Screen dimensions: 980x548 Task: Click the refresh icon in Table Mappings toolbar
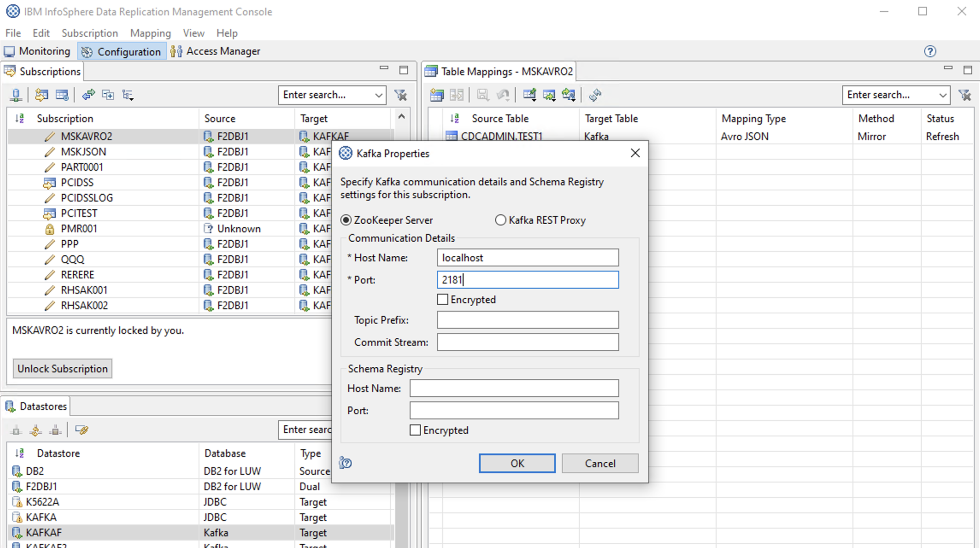pyautogui.click(x=595, y=95)
